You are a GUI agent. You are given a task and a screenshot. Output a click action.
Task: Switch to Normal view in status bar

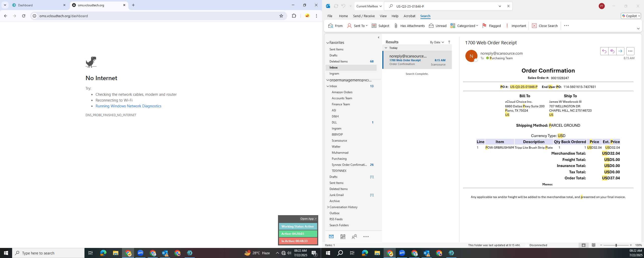pyautogui.click(x=583, y=245)
